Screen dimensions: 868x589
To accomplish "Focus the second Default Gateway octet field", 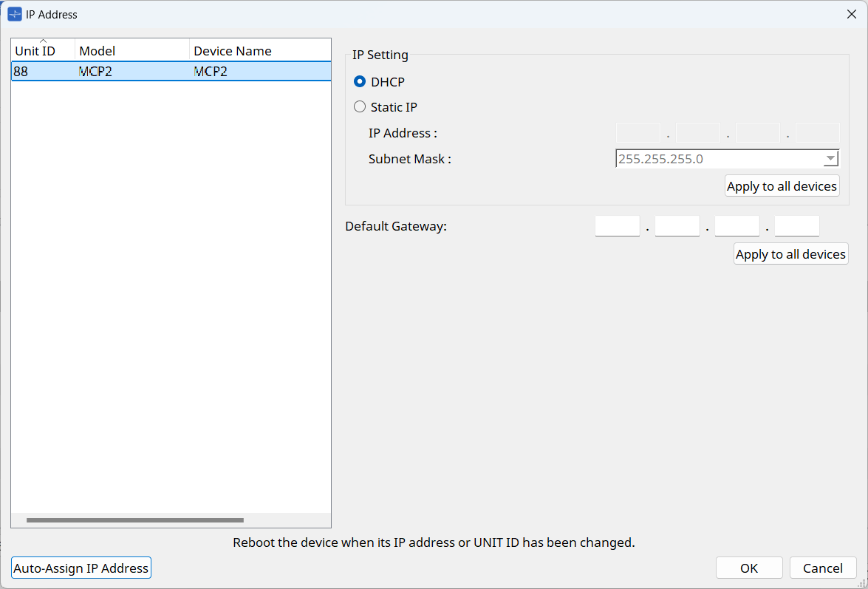I will 677,226.
